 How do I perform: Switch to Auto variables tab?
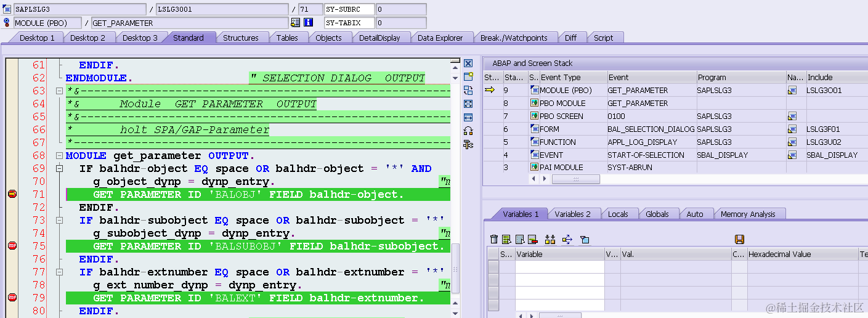[x=695, y=214]
